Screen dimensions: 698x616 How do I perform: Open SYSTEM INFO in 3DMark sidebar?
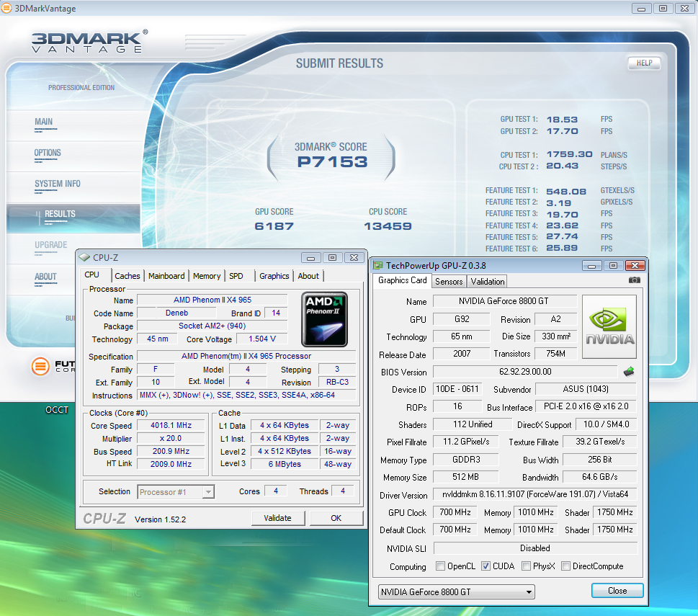coord(58,184)
